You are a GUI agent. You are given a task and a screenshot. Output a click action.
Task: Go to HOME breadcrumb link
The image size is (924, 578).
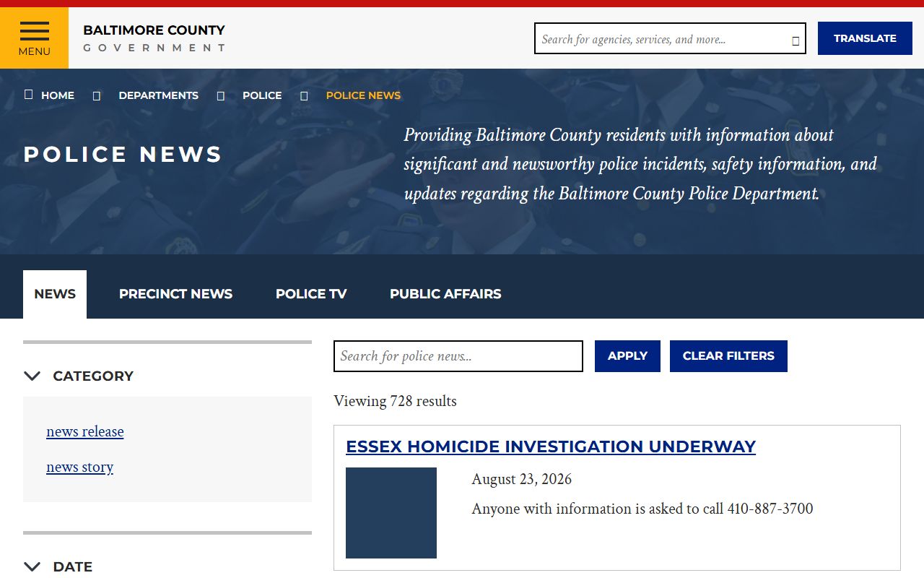click(58, 95)
